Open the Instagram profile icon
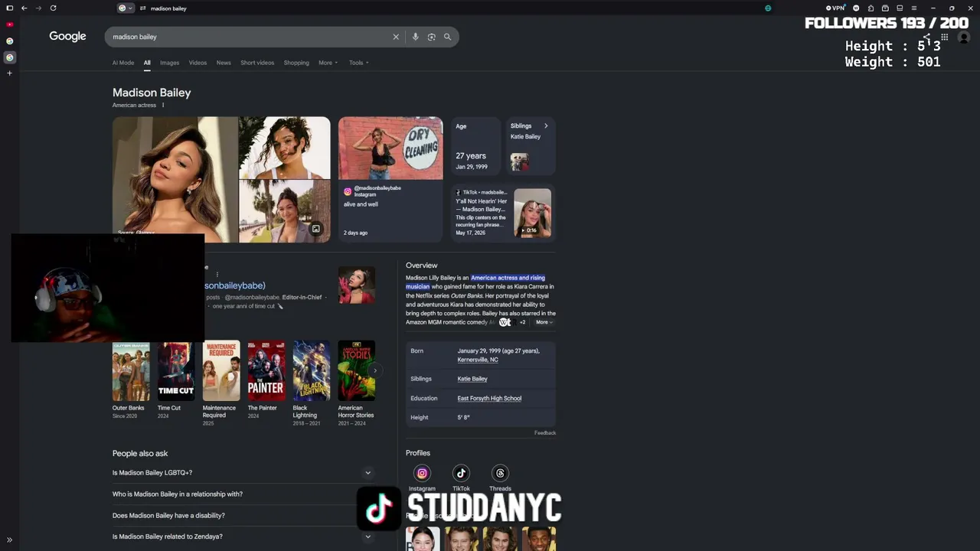 coord(422,473)
